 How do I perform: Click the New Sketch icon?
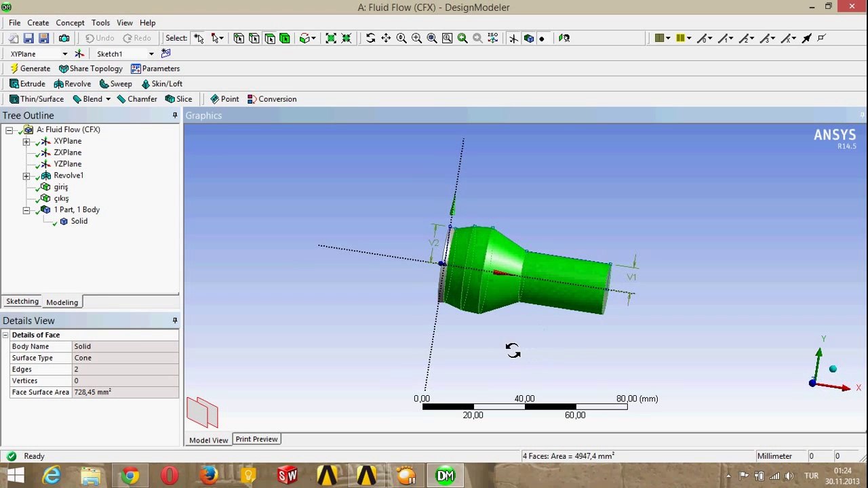pos(165,54)
